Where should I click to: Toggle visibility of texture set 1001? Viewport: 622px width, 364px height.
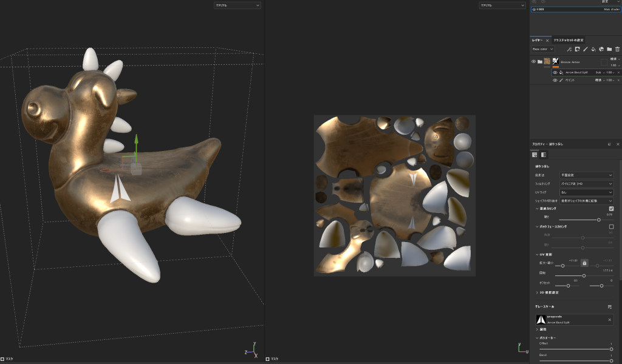[x=534, y=9]
